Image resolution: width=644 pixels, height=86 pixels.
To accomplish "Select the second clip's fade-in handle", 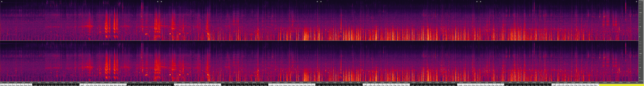I will coord(162,2).
